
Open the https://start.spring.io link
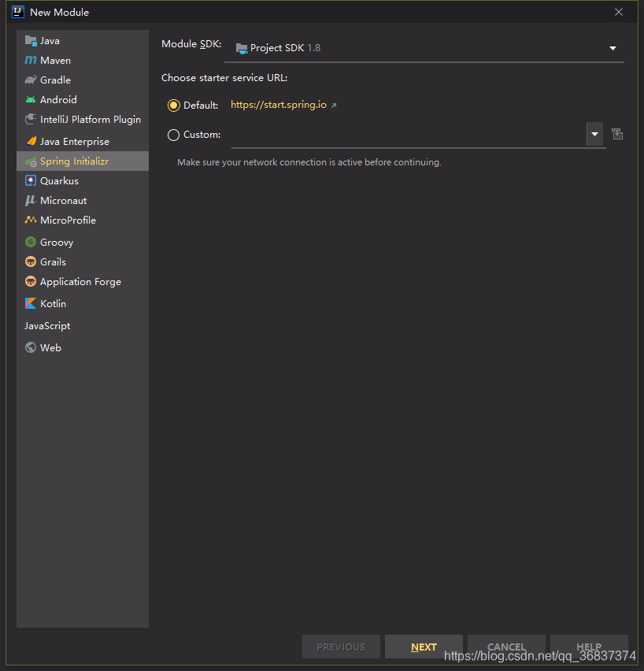(x=279, y=105)
